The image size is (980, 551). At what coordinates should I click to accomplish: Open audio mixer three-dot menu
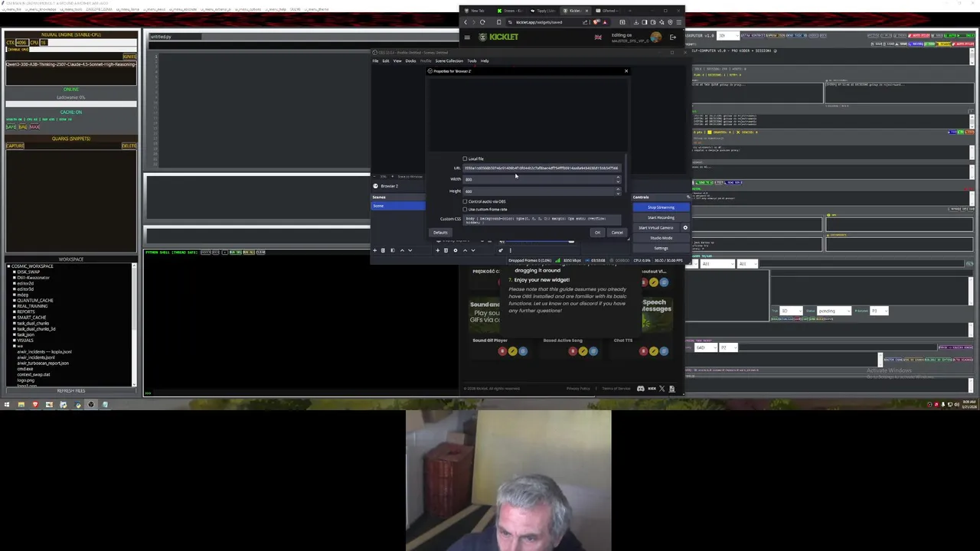(511, 250)
